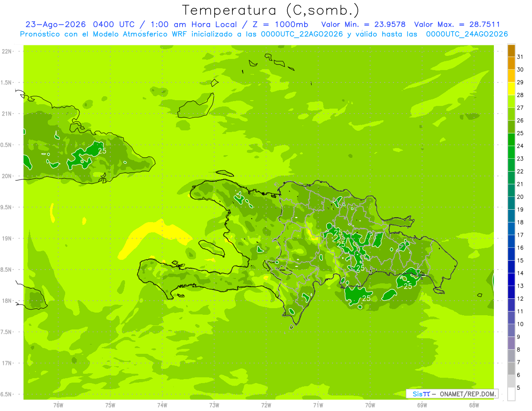Click the valid-until stamp '0000UTC_24AGO2026'

coord(467,34)
